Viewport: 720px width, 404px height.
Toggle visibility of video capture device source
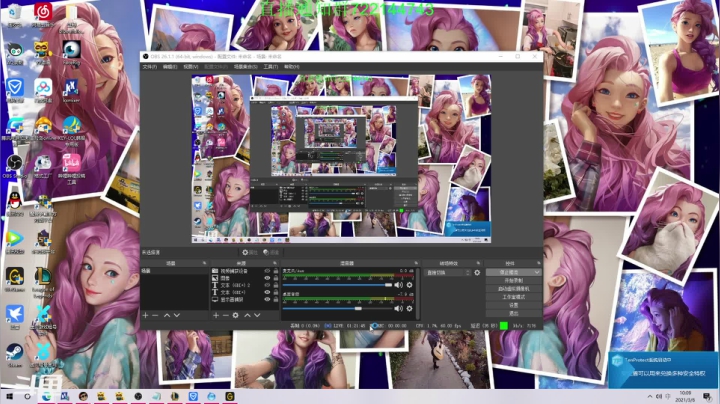pyautogui.click(x=267, y=271)
